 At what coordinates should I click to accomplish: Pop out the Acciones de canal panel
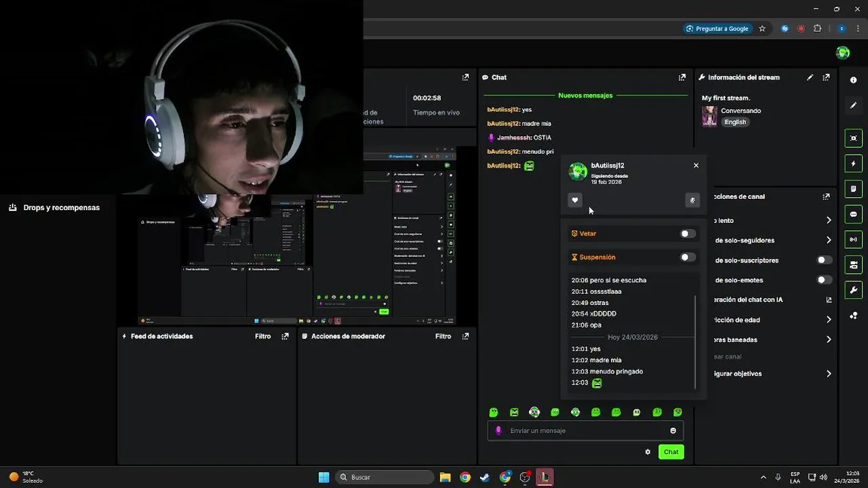[x=826, y=197]
